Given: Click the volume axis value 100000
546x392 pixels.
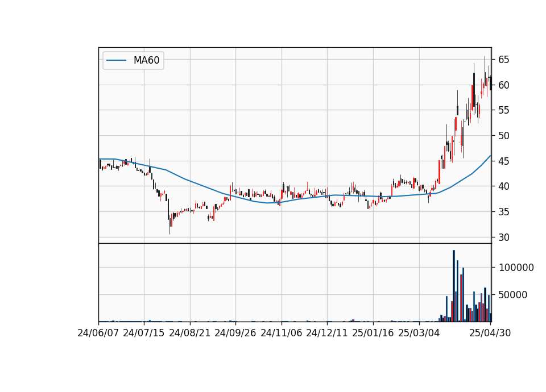Looking at the screenshot, I should pyautogui.click(x=516, y=268).
